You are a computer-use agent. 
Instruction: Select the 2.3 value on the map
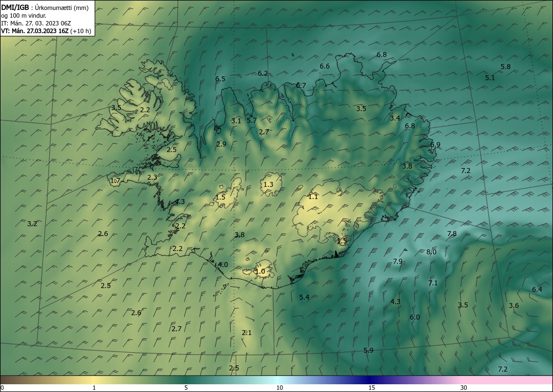152,177
